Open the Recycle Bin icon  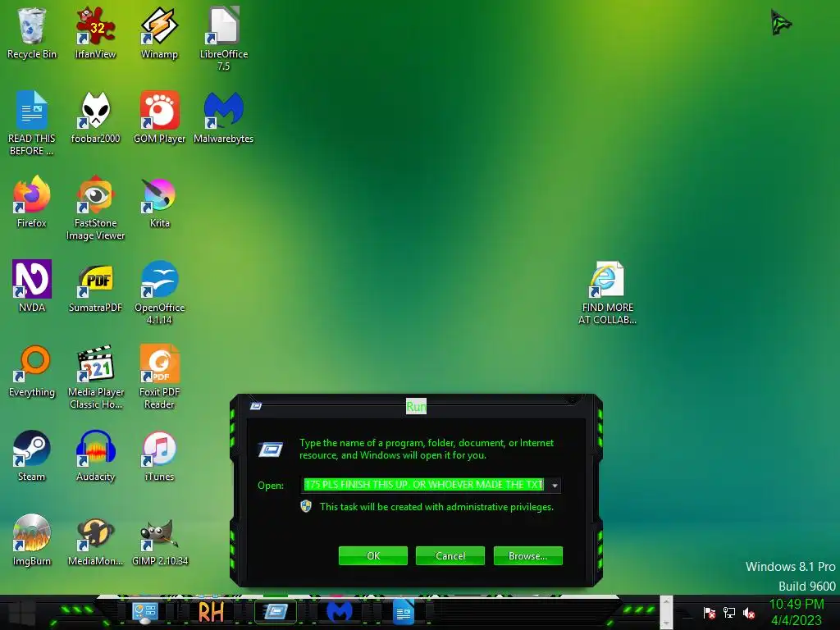(x=31, y=32)
